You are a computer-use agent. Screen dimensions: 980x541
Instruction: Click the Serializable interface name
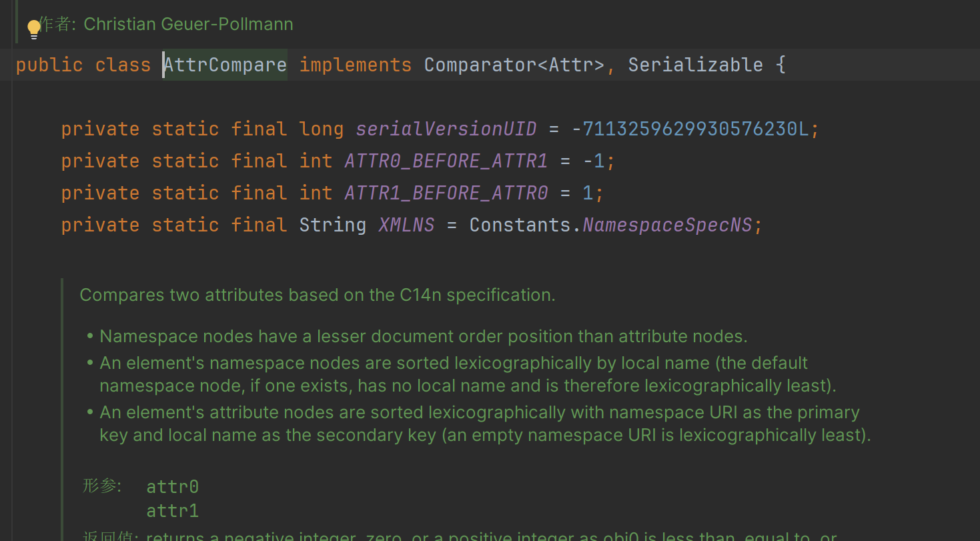tap(696, 65)
